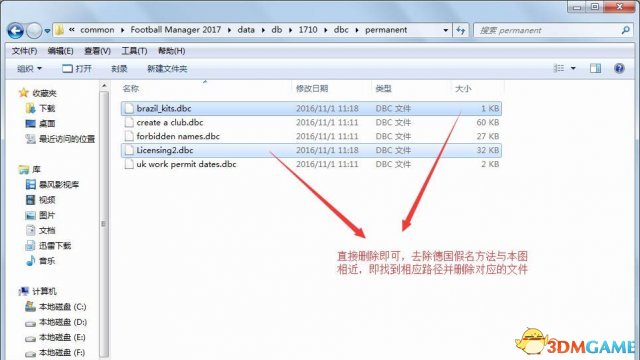Open 暴风影视库 library

click(x=52, y=184)
